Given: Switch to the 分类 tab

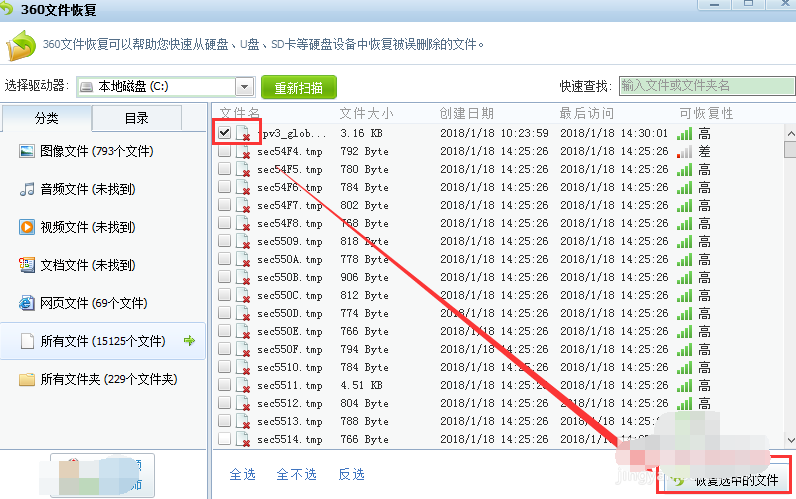Looking at the screenshot, I should 46,118.
